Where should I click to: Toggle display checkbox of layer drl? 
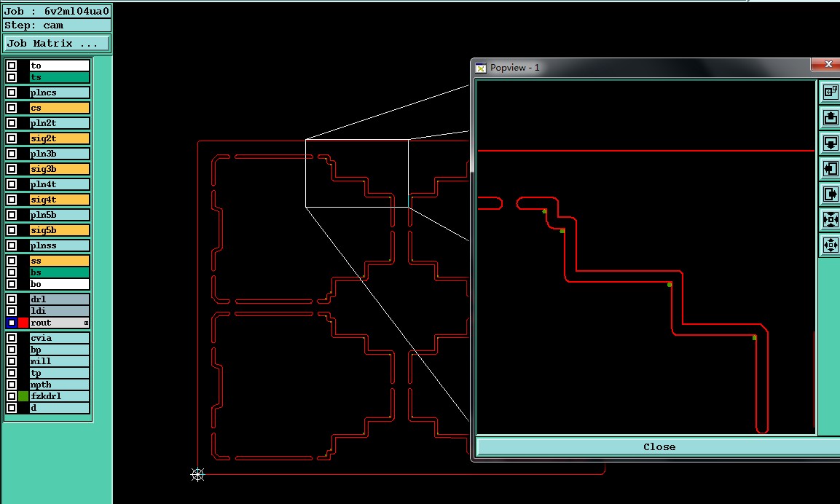[x=12, y=299]
